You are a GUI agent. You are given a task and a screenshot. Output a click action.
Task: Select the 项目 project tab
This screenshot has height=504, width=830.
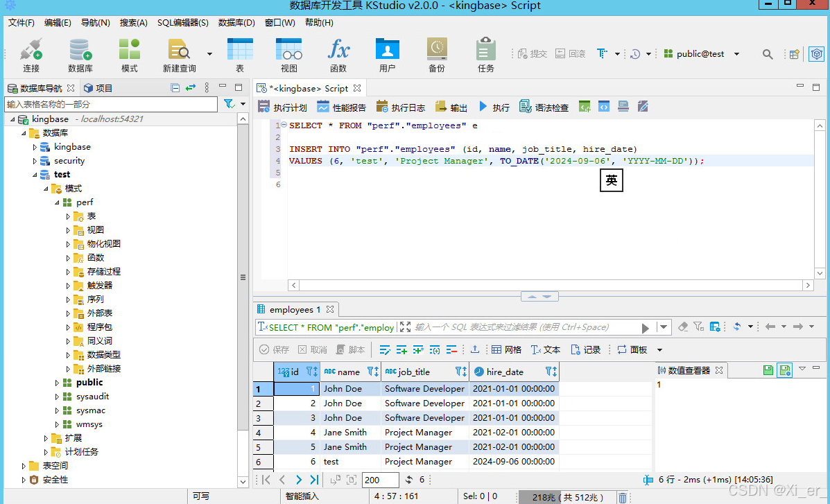tap(98, 88)
